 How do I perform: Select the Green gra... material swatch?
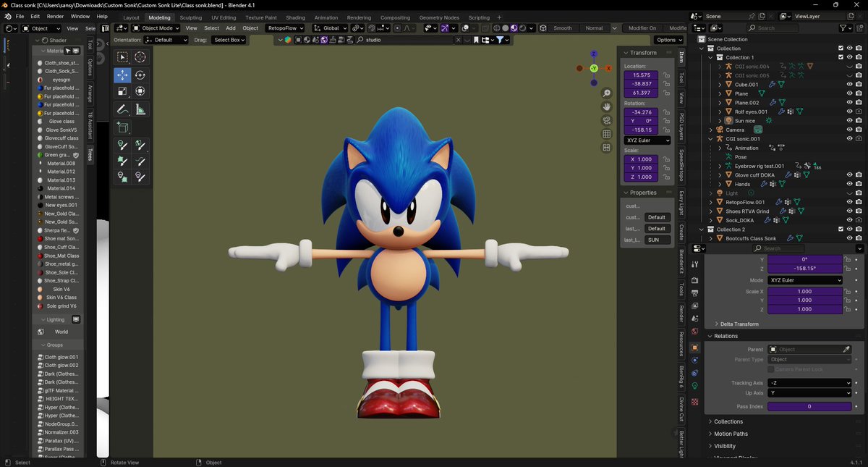coord(39,155)
